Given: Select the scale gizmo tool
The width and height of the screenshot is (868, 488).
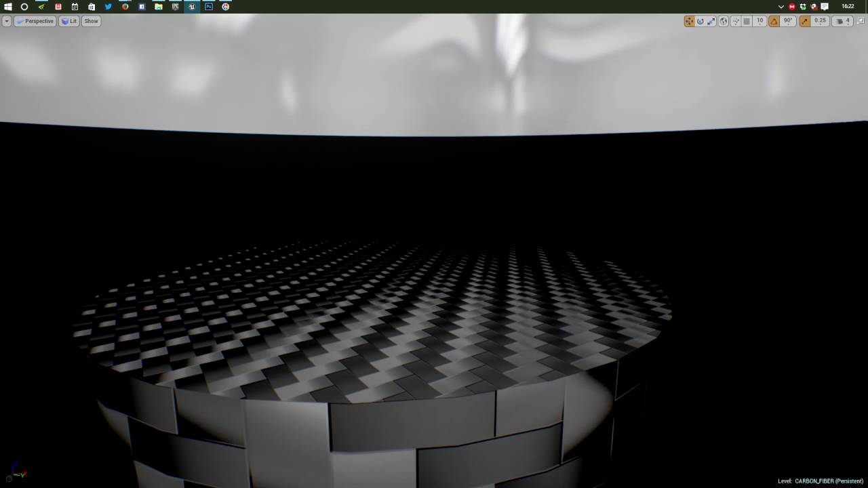Looking at the screenshot, I should (711, 21).
